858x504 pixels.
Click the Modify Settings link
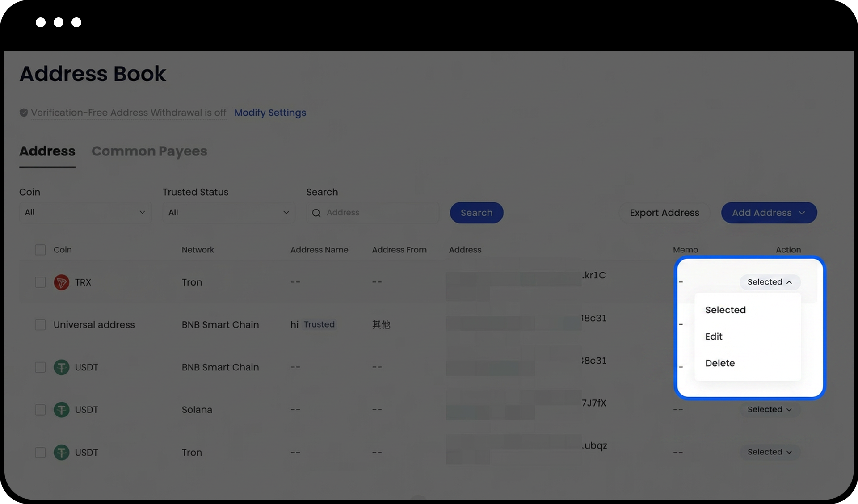tap(270, 113)
